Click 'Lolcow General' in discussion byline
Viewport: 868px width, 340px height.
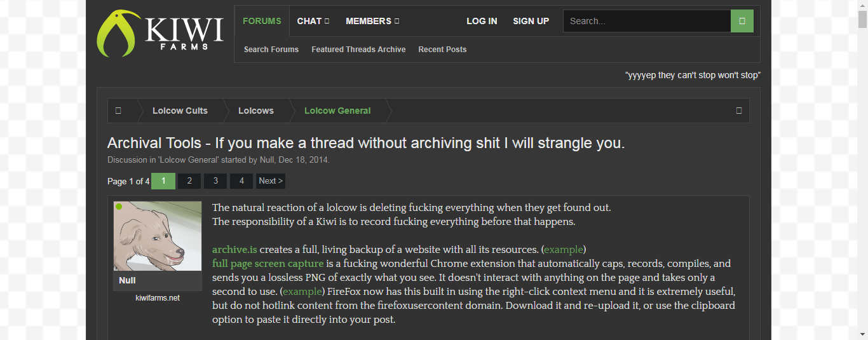click(x=188, y=160)
